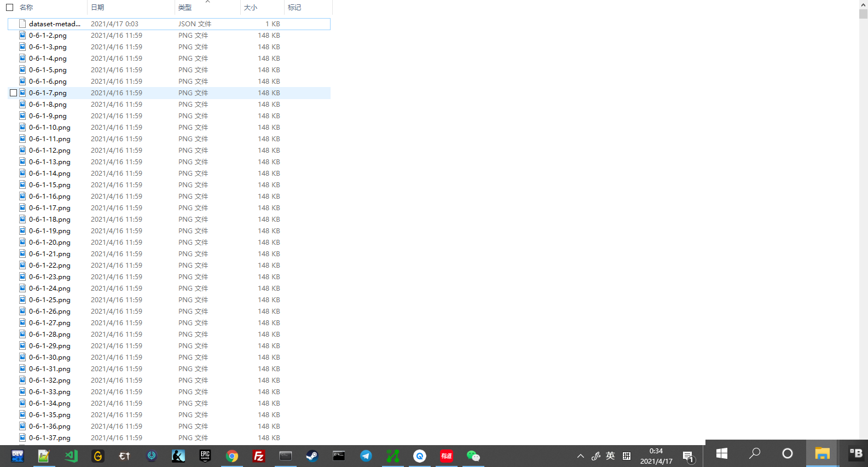Open Telegram from the taskbar
The image size is (868, 467).
pyautogui.click(x=366, y=456)
